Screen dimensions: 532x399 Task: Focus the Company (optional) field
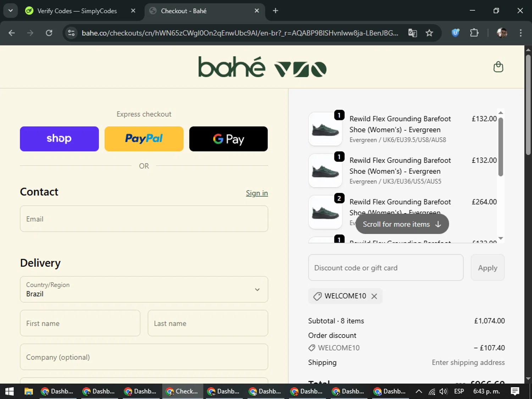pyautogui.click(x=144, y=357)
